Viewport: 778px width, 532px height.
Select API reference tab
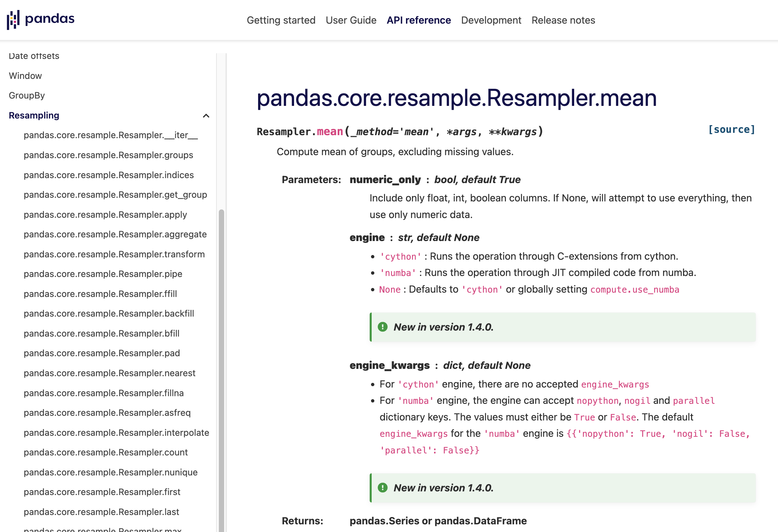pos(418,20)
